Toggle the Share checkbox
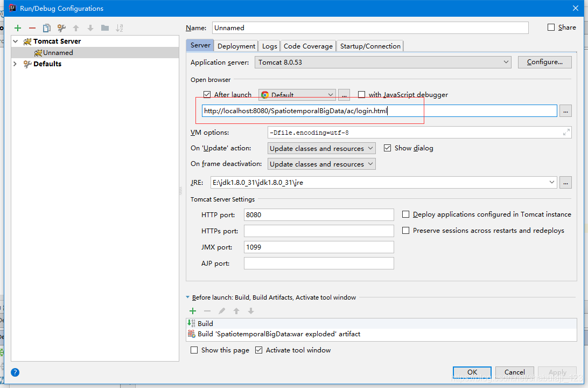Screen dimensions: 588x388 pyautogui.click(x=551, y=27)
